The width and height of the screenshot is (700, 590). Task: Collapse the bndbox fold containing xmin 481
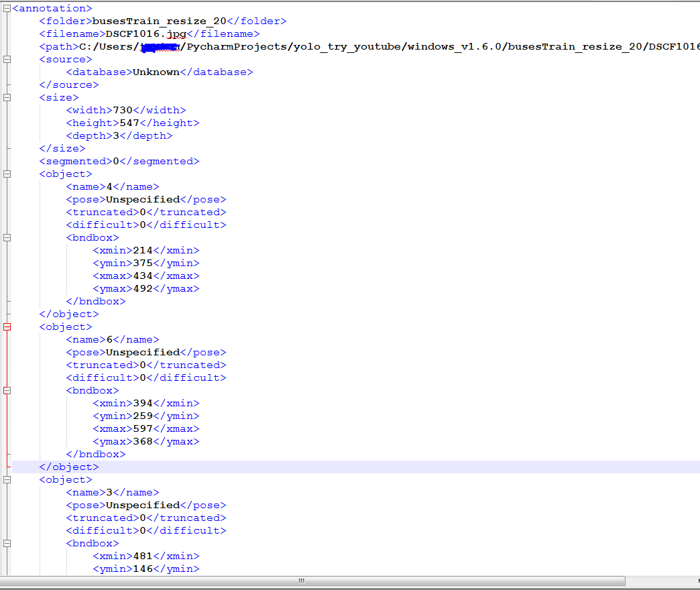(x=7, y=544)
